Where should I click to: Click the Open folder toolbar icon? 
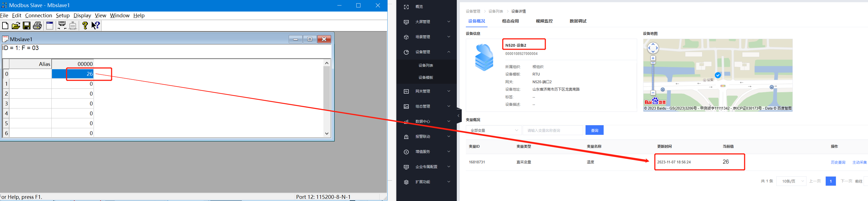coord(15,26)
